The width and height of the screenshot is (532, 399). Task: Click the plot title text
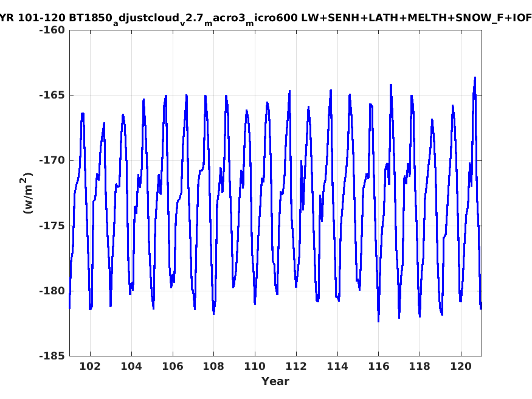(x=266, y=18)
